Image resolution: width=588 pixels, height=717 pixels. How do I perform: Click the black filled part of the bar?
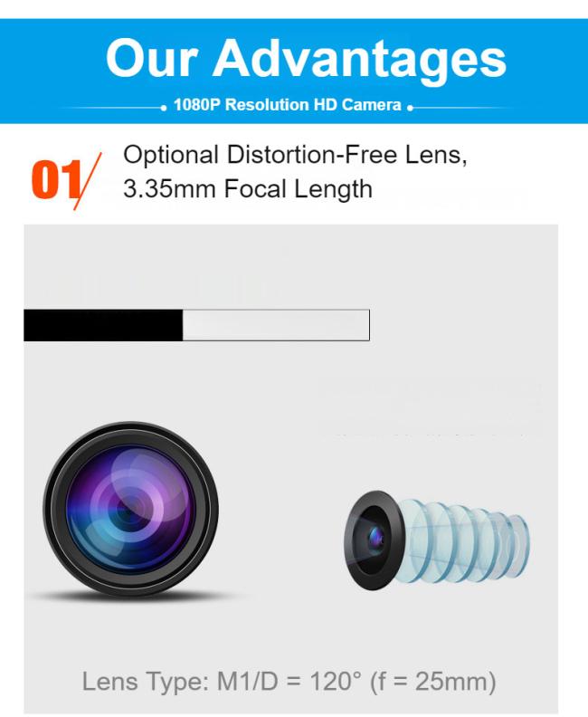pyautogui.click(x=103, y=325)
